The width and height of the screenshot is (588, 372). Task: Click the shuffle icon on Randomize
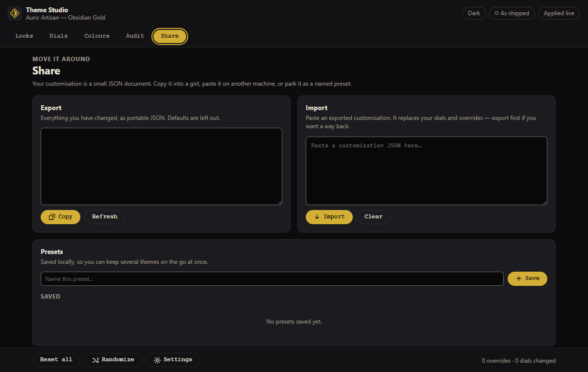96,360
